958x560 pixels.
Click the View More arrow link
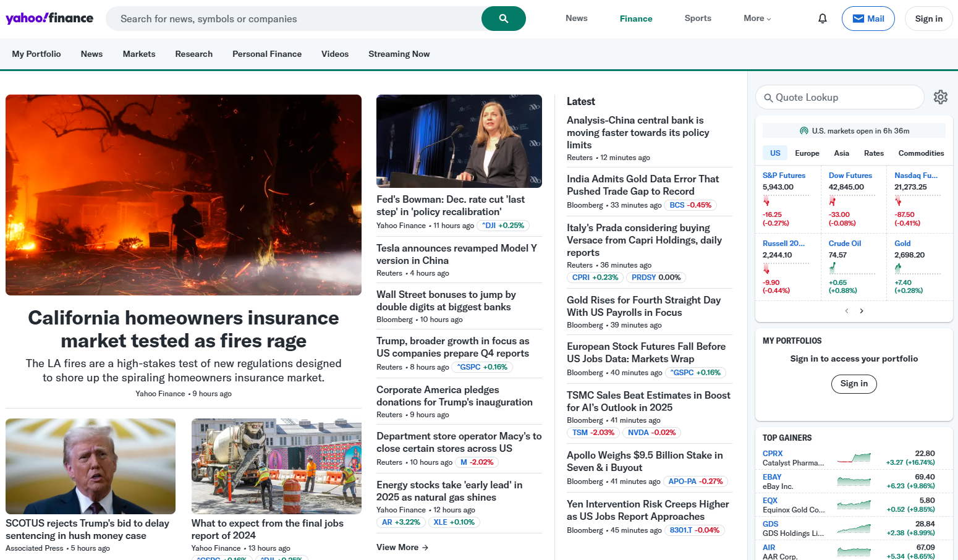click(402, 547)
